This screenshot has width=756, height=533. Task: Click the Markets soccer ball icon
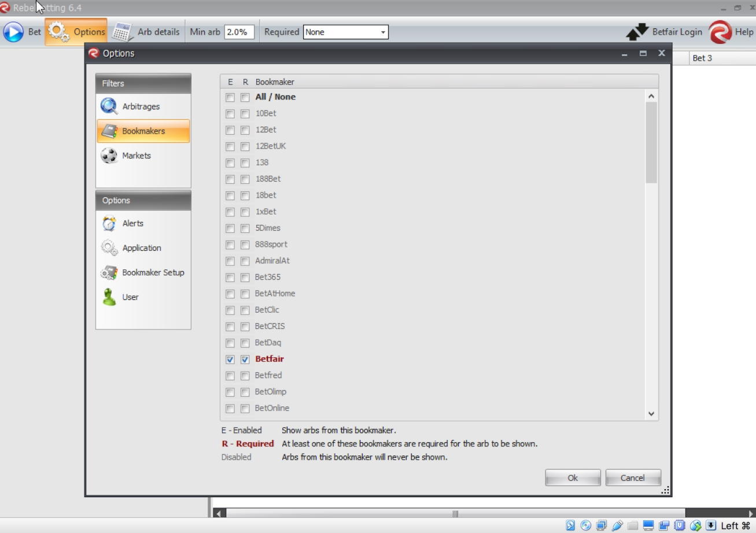(x=109, y=156)
